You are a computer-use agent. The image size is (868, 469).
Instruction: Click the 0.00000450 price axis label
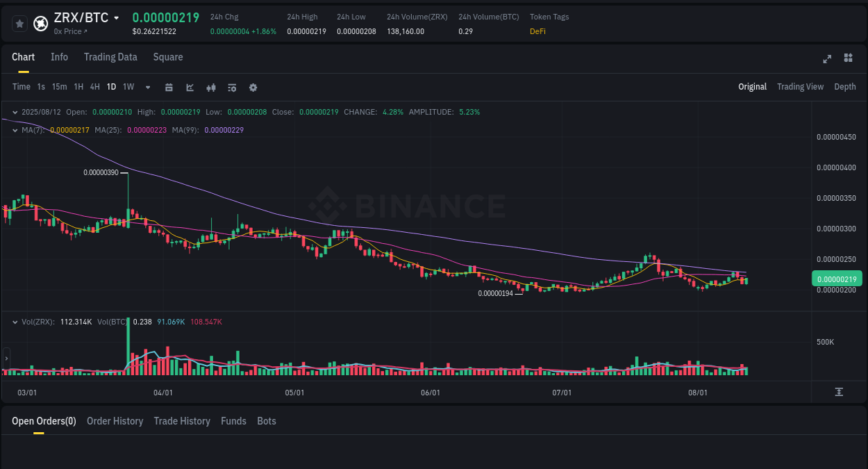836,137
